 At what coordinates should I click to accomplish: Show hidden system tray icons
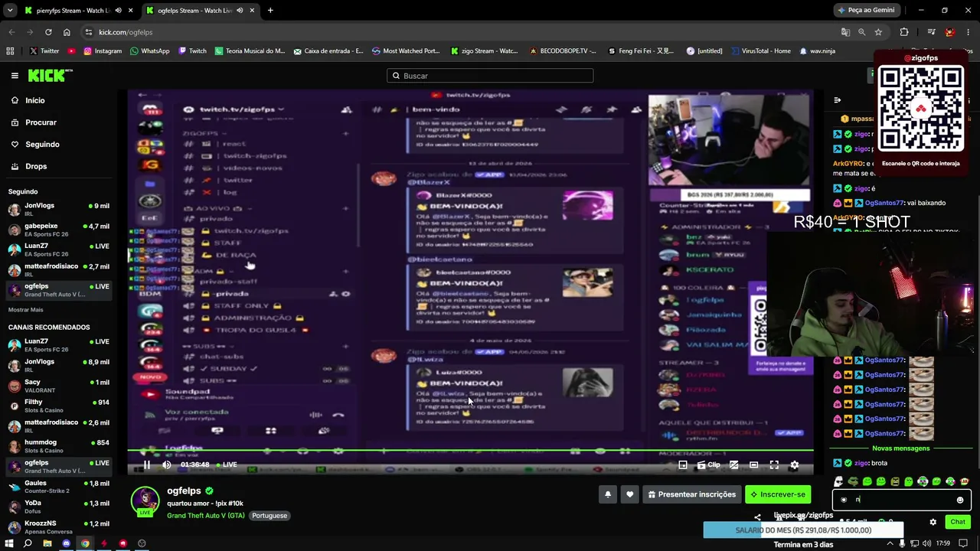890,543
